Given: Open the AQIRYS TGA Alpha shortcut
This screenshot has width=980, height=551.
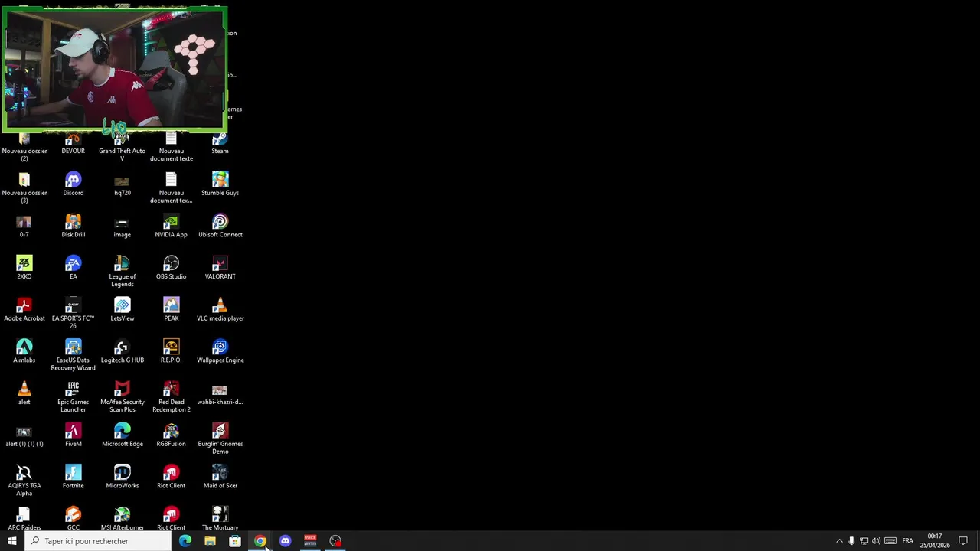Looking at the screenshot, I should (x=24, y=481).
